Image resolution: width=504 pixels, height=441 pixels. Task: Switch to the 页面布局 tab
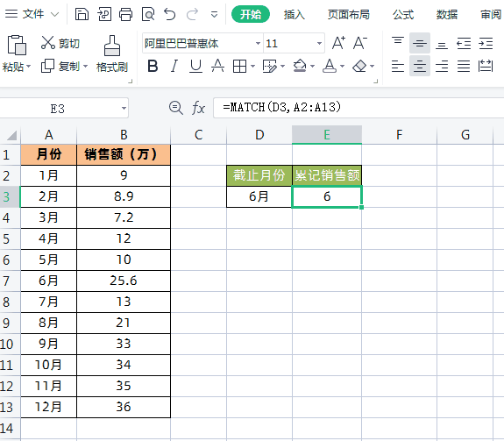point(349,14)
